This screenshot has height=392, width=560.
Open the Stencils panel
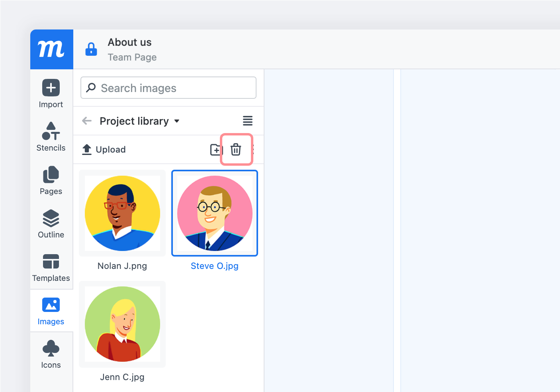coord(51,137)
